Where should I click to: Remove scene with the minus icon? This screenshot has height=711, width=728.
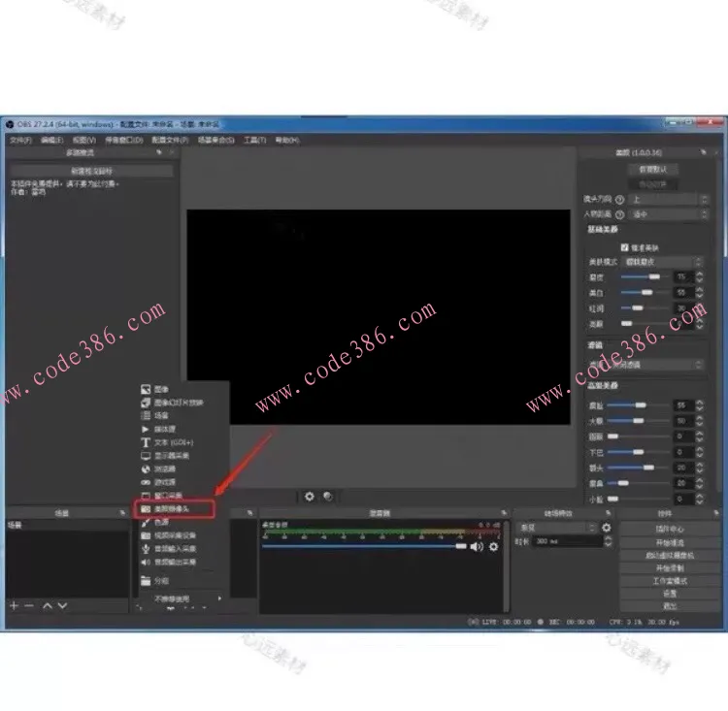coord(29,605)
